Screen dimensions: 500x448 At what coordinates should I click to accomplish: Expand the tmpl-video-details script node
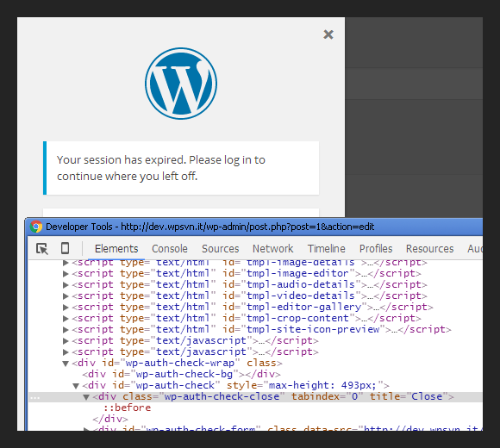[66, 296]
